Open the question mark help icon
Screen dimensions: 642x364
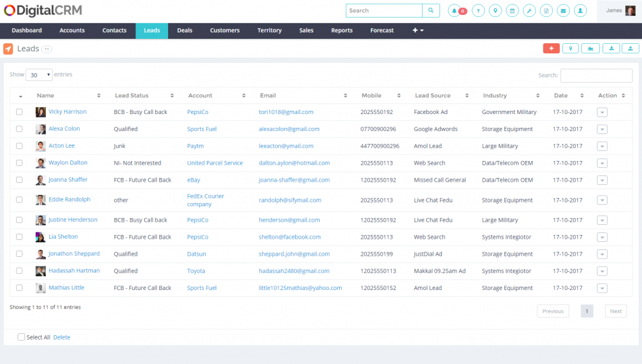pyautogui.click(x=478, y=11)
